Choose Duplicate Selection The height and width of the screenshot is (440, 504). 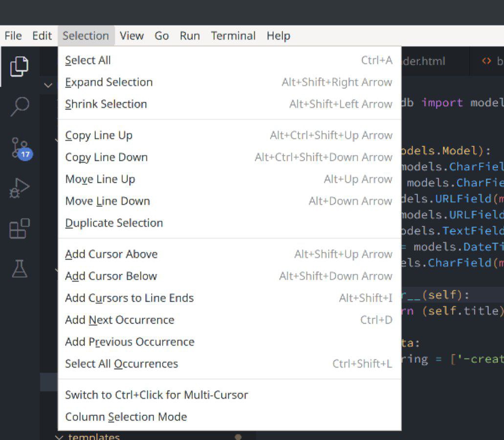(x=114, y=222)
